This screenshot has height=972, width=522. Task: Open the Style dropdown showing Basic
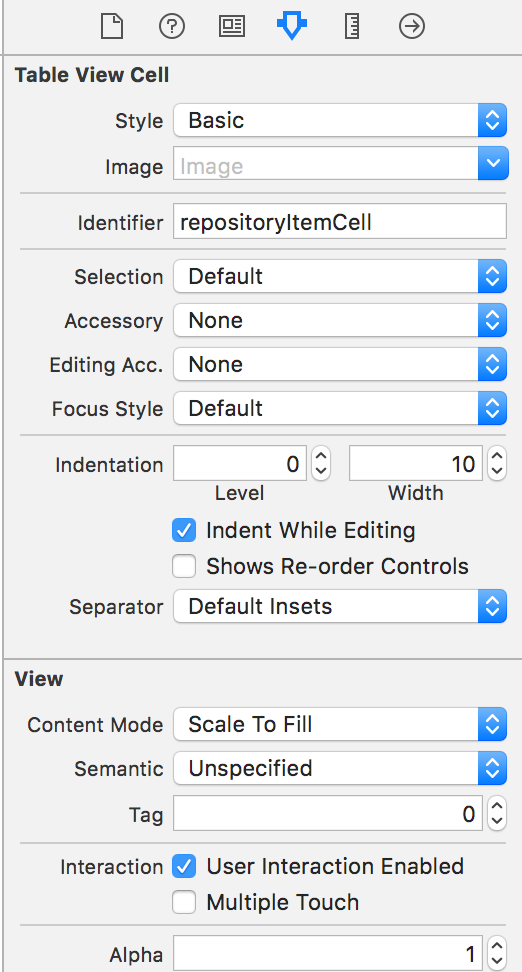(x=340, y=120)
